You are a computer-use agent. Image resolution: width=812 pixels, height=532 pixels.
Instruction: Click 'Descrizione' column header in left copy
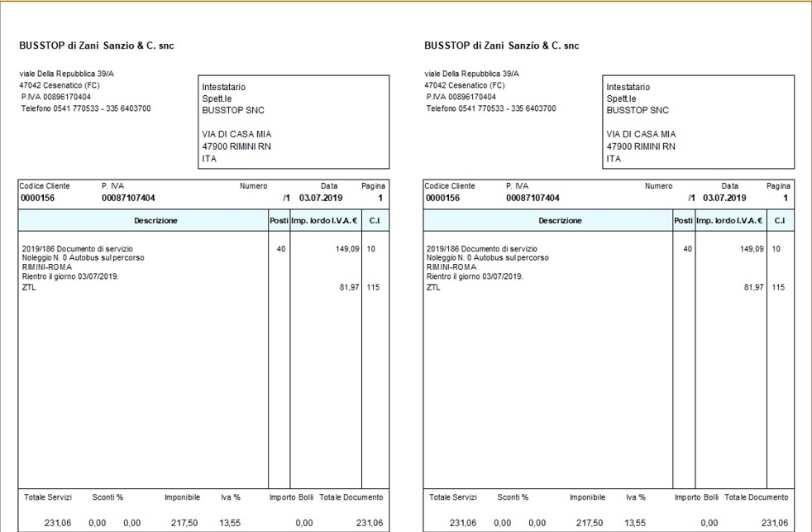coord(155,221)
